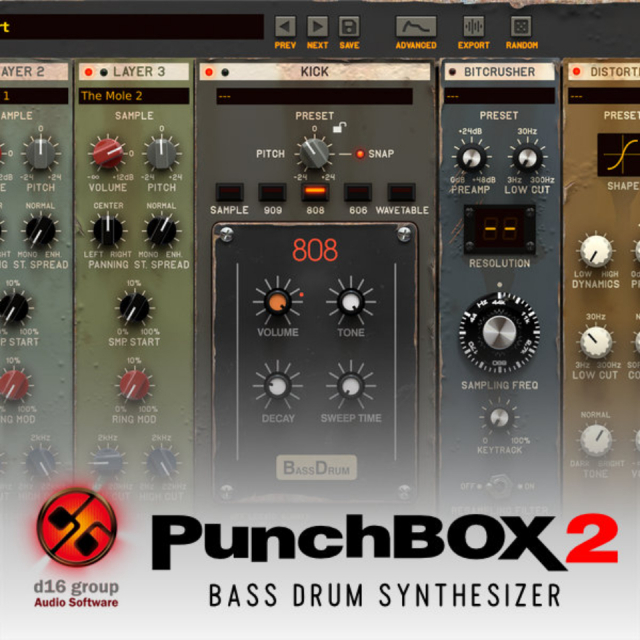This screenshot has height=640, width=640.
Task: Select the WAVETABLE kick generator button
Action: (401, 192)
